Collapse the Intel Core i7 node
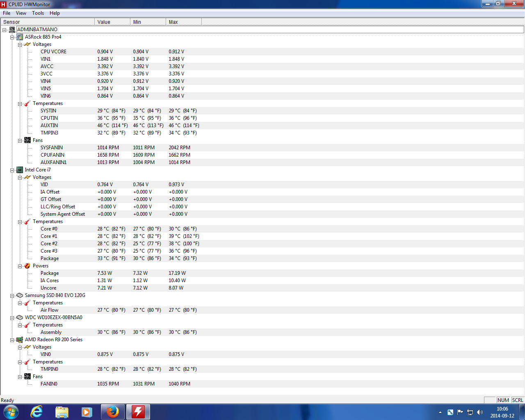Viewport: 525px width, 420px height. click(x=12, y=170)
